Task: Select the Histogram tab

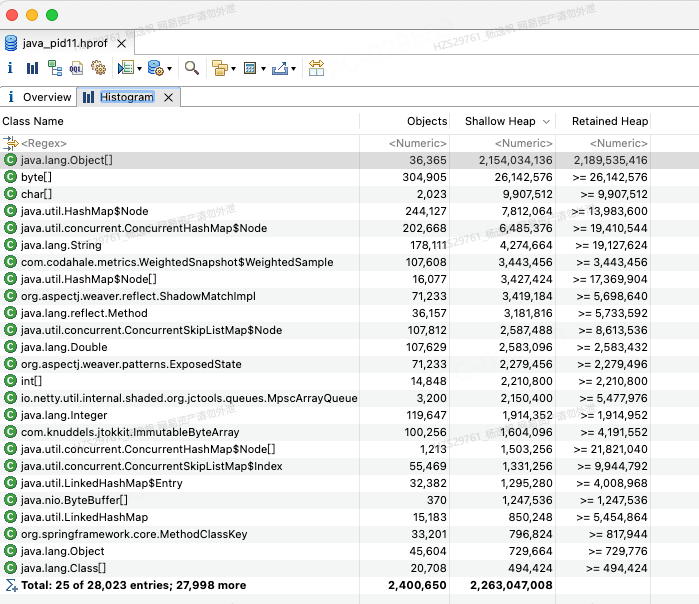Action: tap(127, 97)
